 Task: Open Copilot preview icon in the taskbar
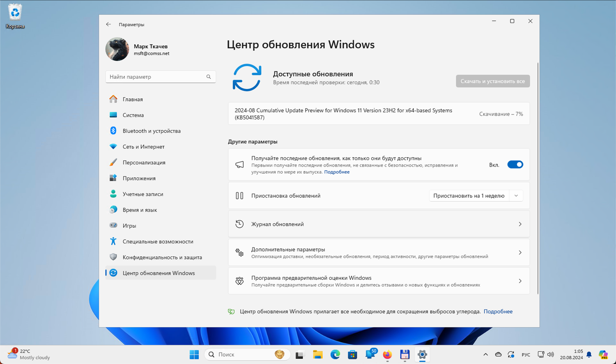(603, 355)
